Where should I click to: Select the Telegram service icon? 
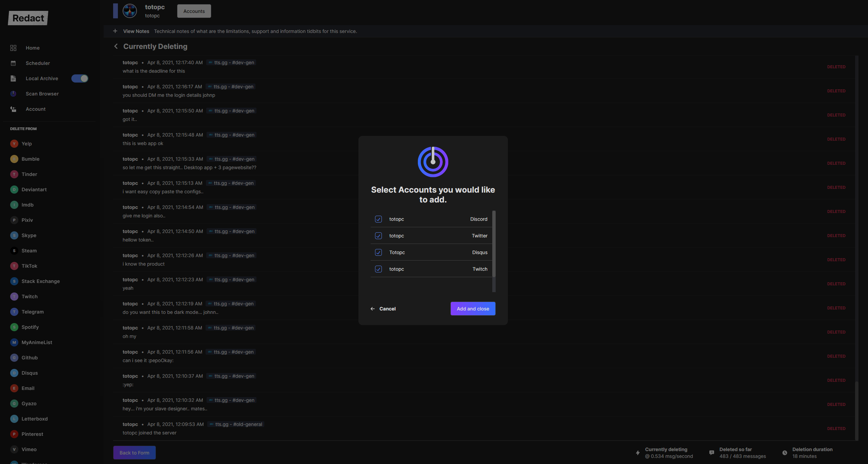click(x=14, y=312)
